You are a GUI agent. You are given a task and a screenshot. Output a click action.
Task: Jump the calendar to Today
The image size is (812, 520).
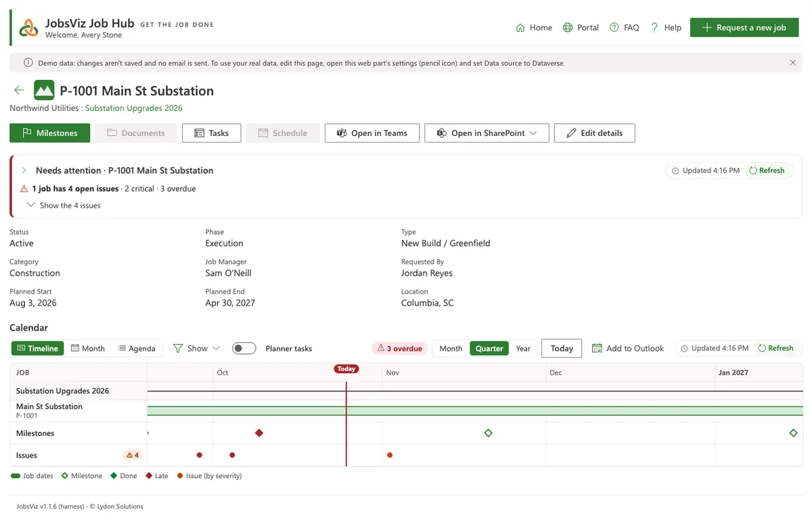coord(562,348)
